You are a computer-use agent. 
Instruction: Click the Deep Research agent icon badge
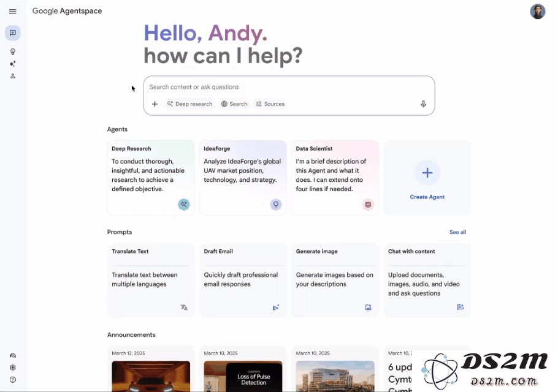click(183, 205)
